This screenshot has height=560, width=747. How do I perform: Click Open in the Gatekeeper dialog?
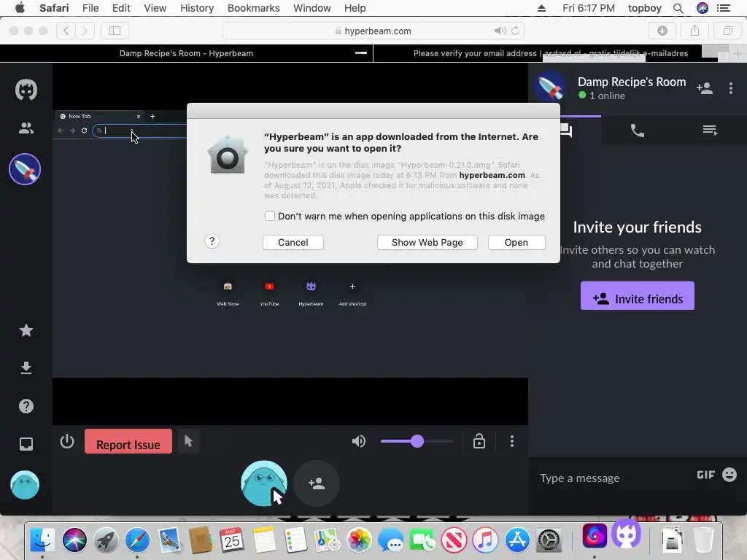click(x=516, y=242)
